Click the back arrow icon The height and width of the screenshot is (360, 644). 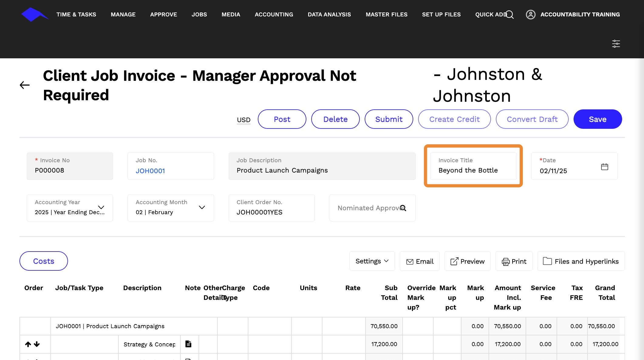(25, 85)
